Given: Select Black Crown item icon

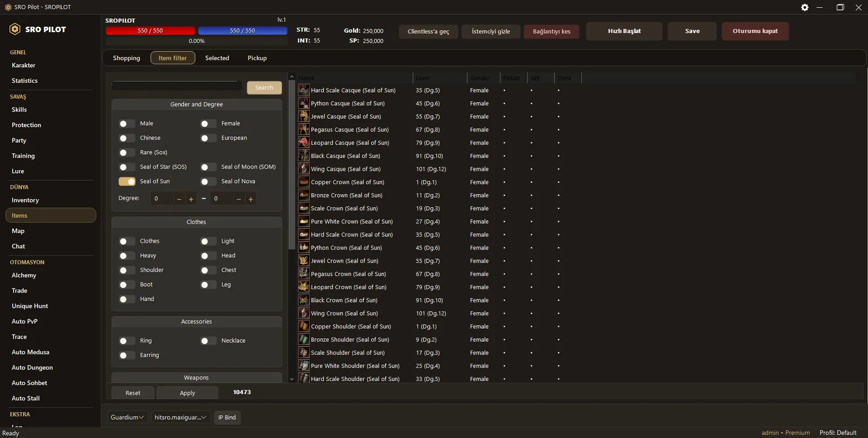Looking at the screenshot, I should (x=304, y=300).
